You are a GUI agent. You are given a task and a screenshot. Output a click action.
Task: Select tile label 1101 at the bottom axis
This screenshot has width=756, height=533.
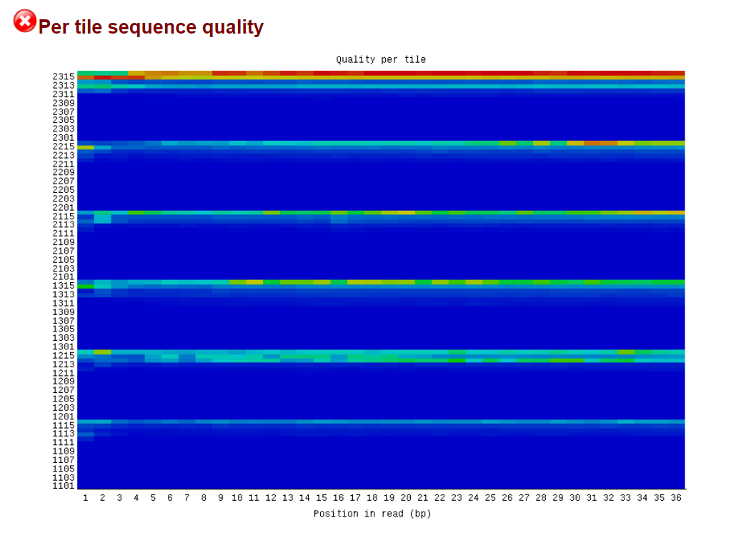click(64, 484)
